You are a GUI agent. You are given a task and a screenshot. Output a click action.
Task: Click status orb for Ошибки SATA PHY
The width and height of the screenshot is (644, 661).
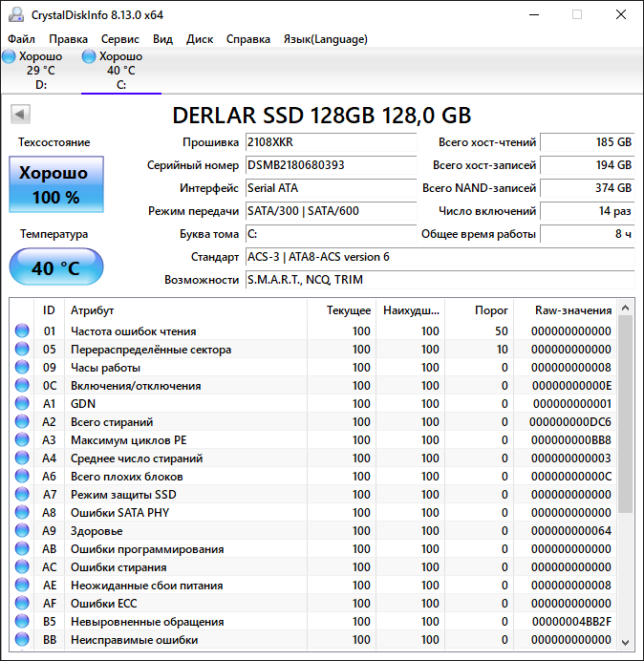pyautogui.click(x=22, y=512)
